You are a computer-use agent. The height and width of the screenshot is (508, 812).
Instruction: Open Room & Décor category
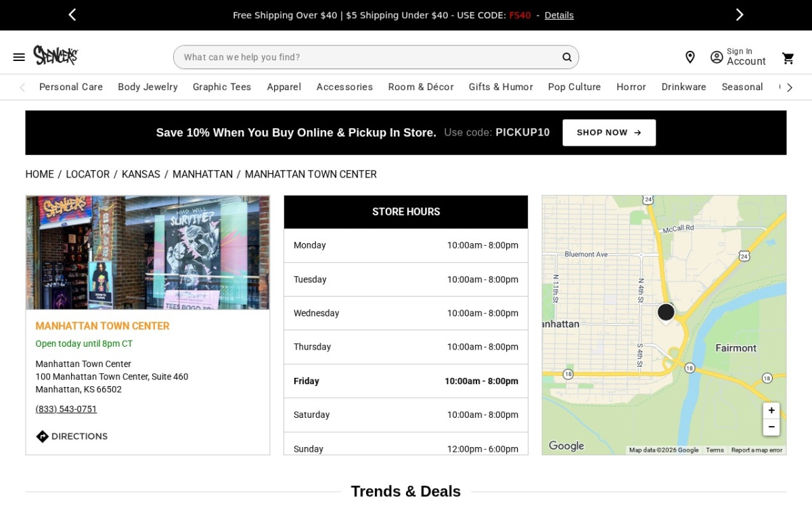click(x=421, y=87)
